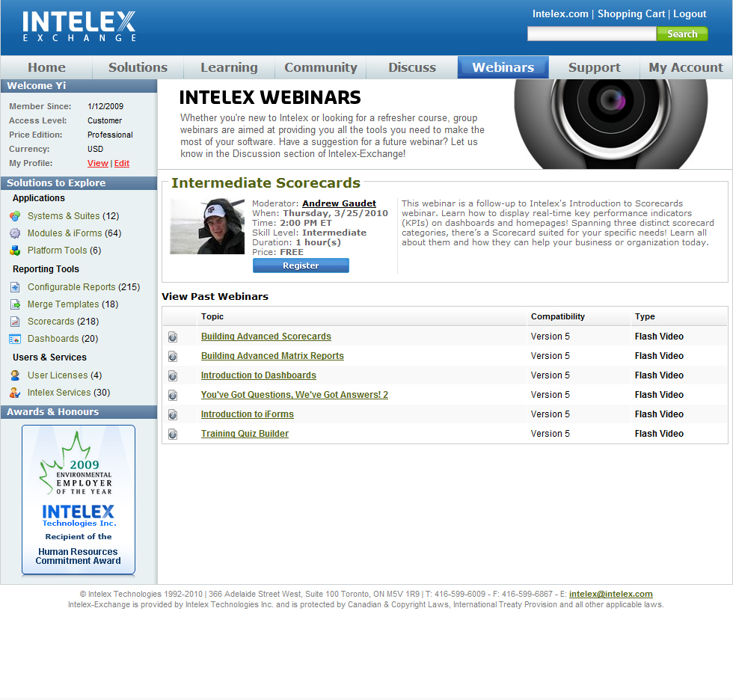Click the Scorecards chart icon

pyautogui.click(x=15, y=322)
